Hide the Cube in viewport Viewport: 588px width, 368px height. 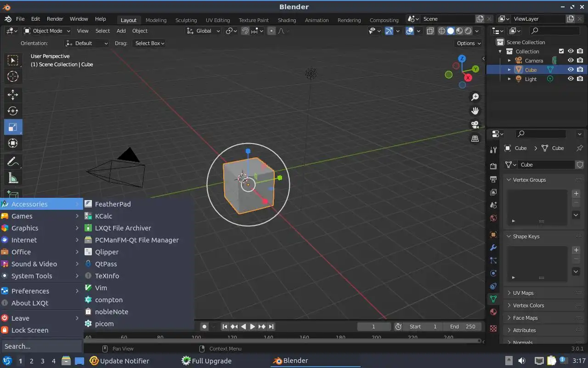pos(571,69)
